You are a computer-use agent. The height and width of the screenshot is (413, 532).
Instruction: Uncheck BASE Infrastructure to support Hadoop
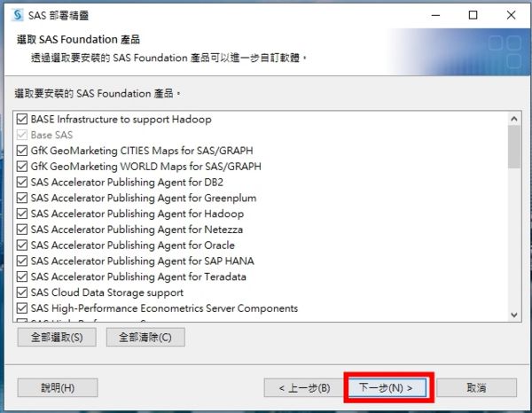pos(23,119)
